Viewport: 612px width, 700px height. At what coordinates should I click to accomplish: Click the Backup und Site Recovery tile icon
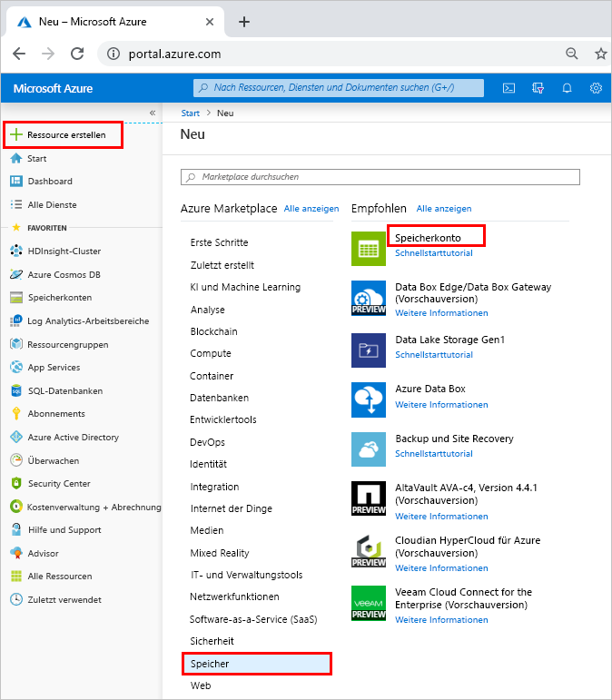pyautogui.click(x=369, y=449)
